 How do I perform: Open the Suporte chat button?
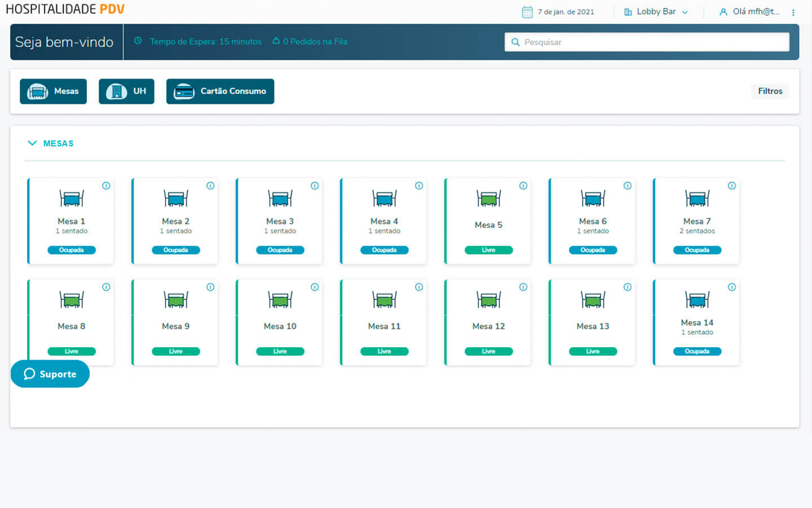click(x=50, y=374)
